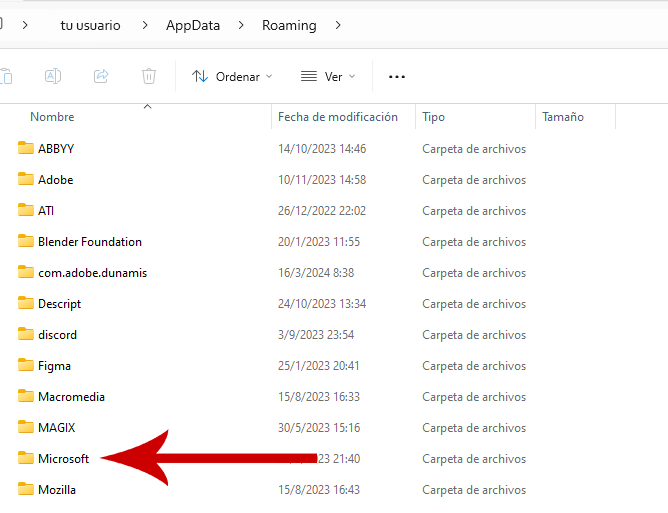Select the Mozilla folder
Screen dimensions: 668x513
[x=57, y=490]
